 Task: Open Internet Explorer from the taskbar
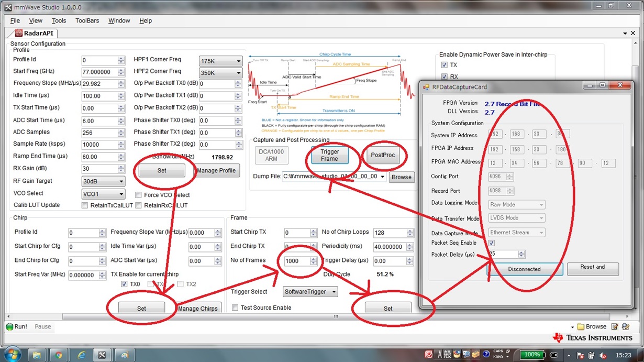(x=81, y=355)
